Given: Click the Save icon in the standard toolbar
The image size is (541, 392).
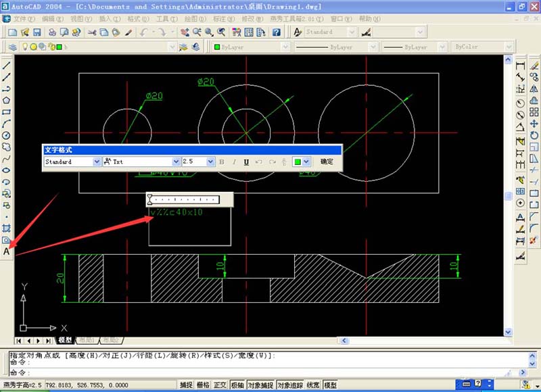Looking at the screenshot, I should [37, 32].
